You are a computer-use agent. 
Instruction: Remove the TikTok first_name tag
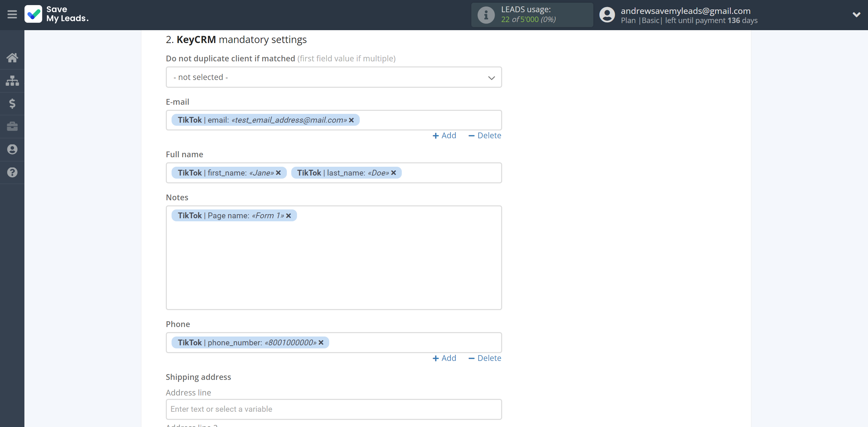pos(278,173)
